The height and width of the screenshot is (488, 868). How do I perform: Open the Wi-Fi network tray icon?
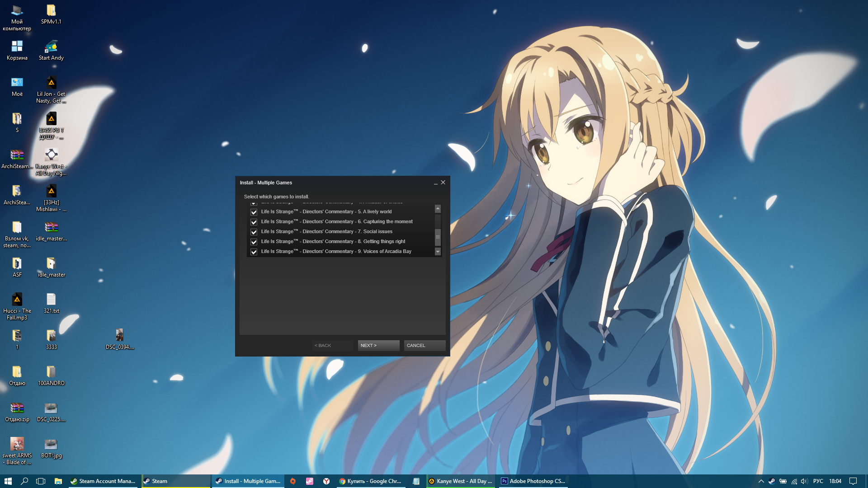coord(794,481)
